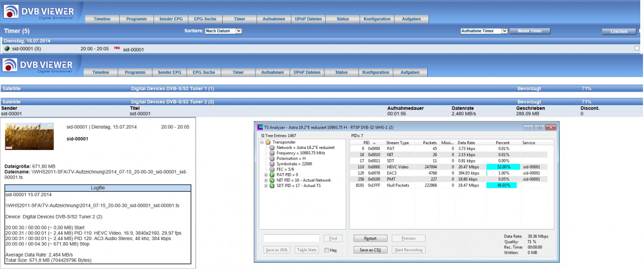Image resolution: width=644 pixels, height=269 pixels.
Task: Switch to the Konfiguration tab in top navigation
Action: click(377, 19)
